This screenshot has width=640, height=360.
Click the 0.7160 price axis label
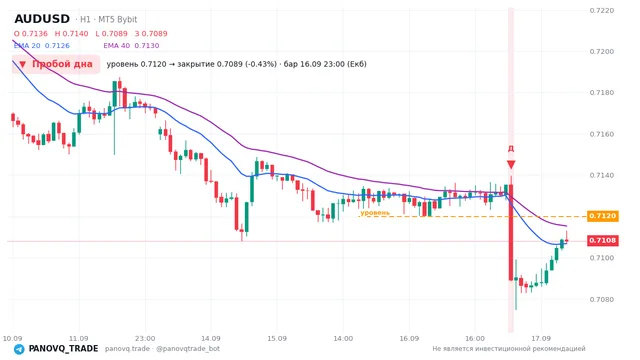coord(602,134)
